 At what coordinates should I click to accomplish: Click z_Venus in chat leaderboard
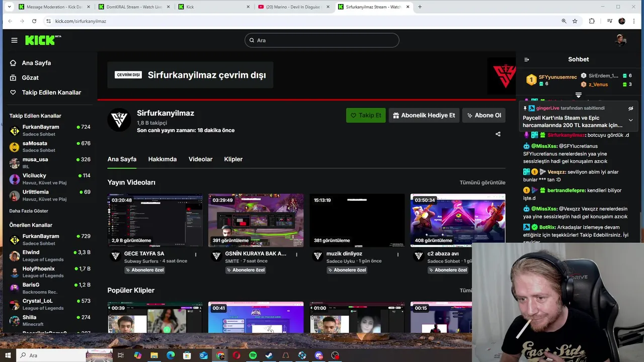click(598, 84)
